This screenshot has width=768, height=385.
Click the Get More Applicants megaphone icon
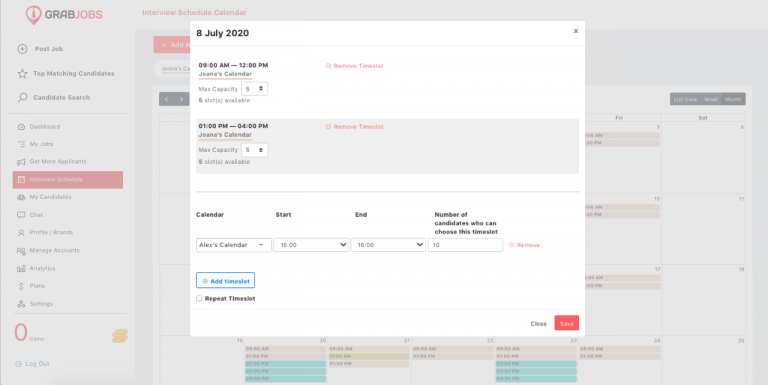[21, 162]
